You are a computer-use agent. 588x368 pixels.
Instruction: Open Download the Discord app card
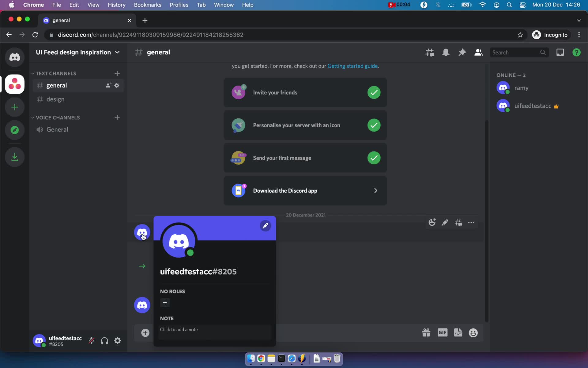click(305, 191)
